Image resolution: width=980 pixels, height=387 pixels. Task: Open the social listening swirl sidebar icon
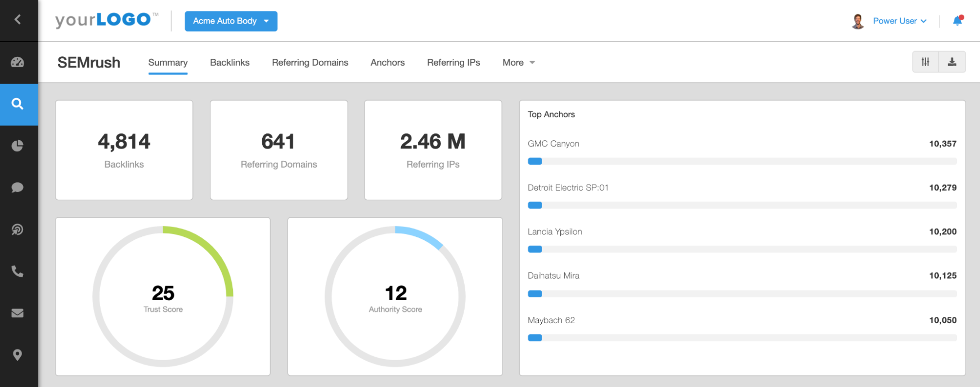pyautogui.click(x=18, y=229)
